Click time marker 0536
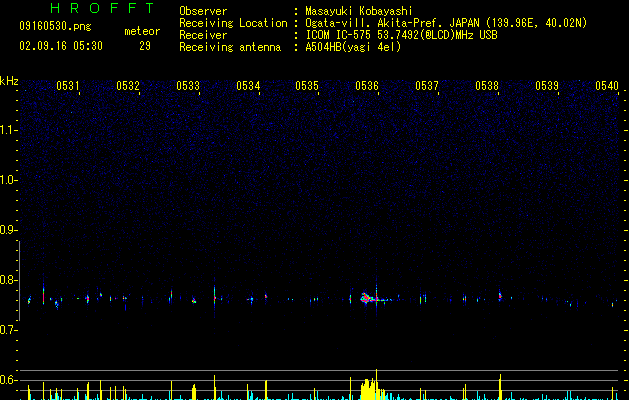This screenshot has height=400, width=629. pyautogui.click(x=367, y=86)
